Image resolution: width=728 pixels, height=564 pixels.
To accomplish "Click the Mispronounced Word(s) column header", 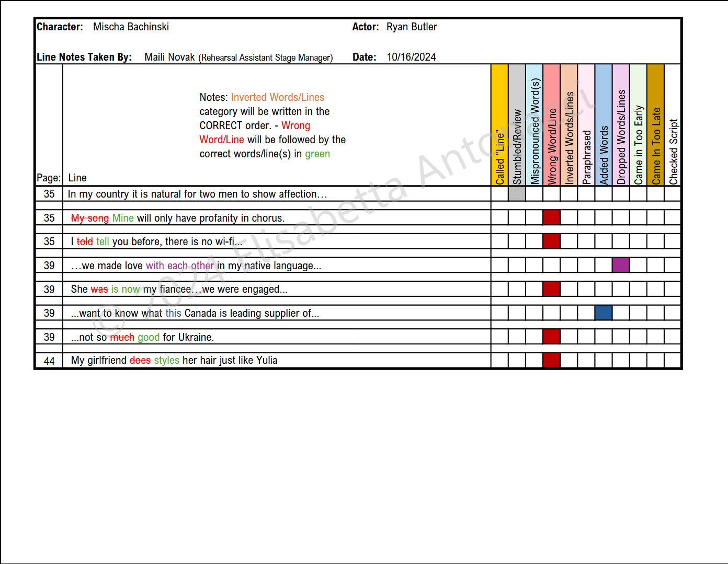I will click(x=534, y=125).
